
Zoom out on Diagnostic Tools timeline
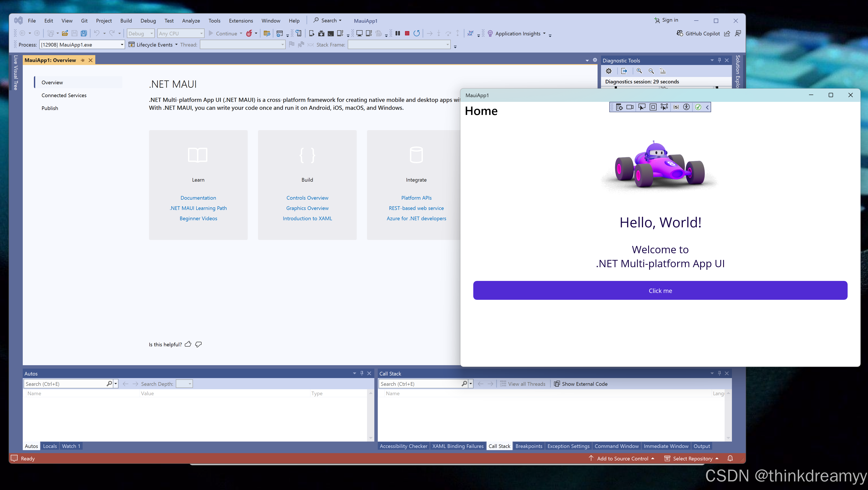(x=651, y=71)
